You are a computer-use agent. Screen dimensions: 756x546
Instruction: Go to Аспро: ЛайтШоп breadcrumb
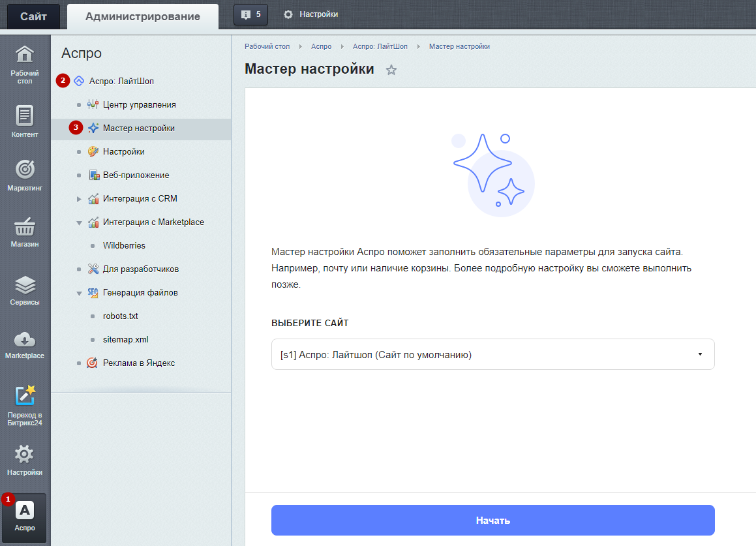(x=380, y=46)
